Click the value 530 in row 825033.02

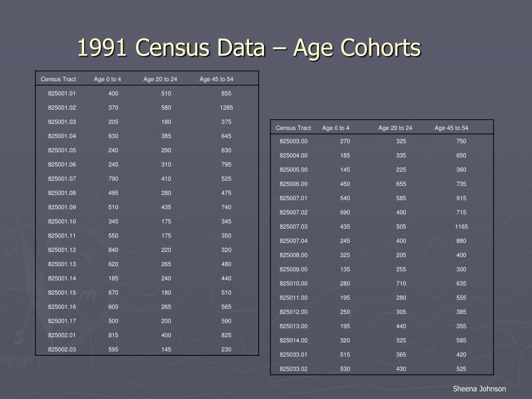click(345, 369)
